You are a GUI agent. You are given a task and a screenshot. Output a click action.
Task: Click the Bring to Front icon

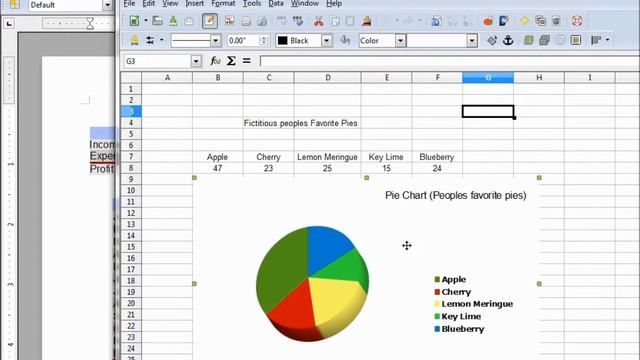[x=529, y=40]
